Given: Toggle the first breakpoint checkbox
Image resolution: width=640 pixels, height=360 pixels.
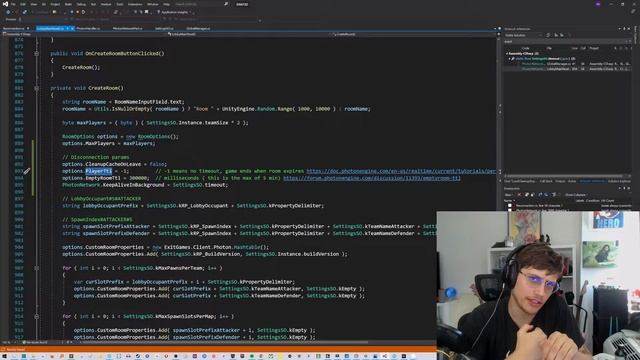Looking at the screenshot, I should click(x=509, y=205).
